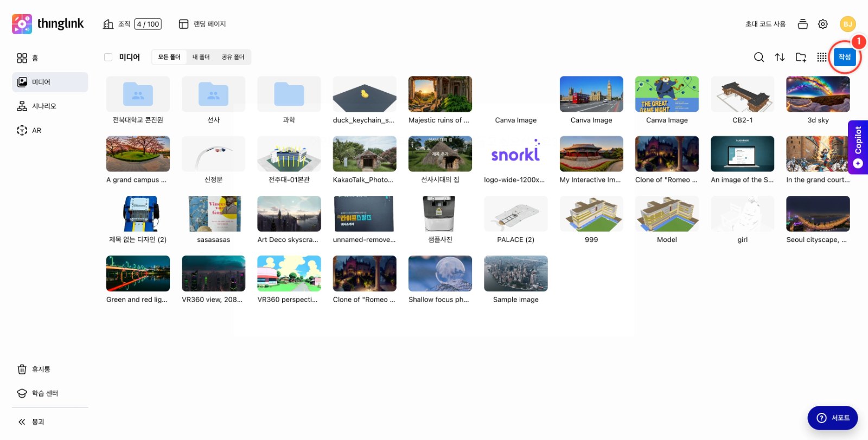Screen dimensions: 868x440
Task: Click the 'Majestic ruins of ...' title
Action: [x=439, y=120]
